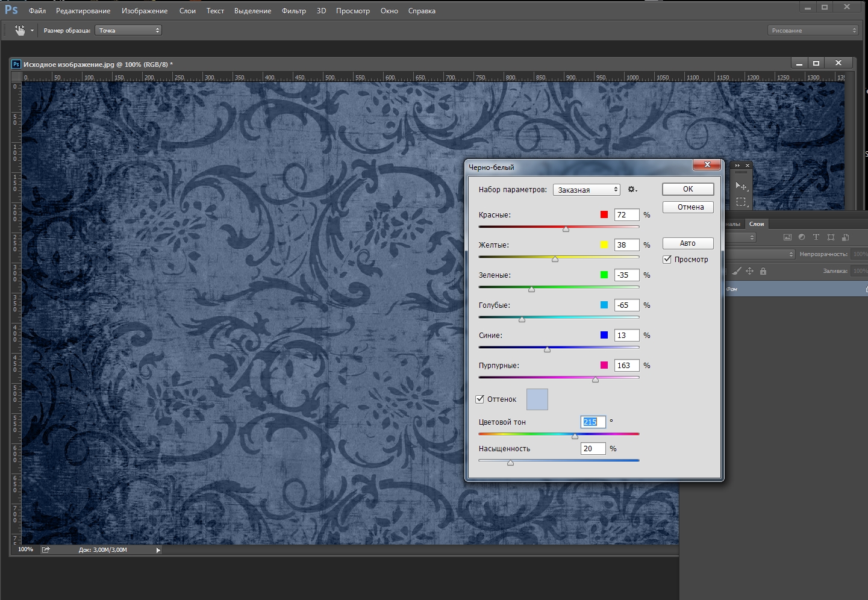Filter layers by text T icon
This screenshot has height=600, width=868.
click(x=816, y=237)
